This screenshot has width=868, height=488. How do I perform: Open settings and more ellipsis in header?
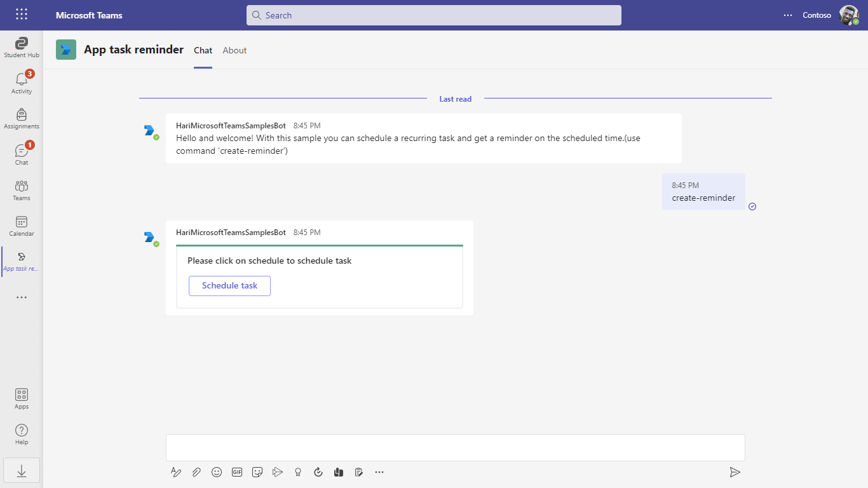click(x=788, y=15)
